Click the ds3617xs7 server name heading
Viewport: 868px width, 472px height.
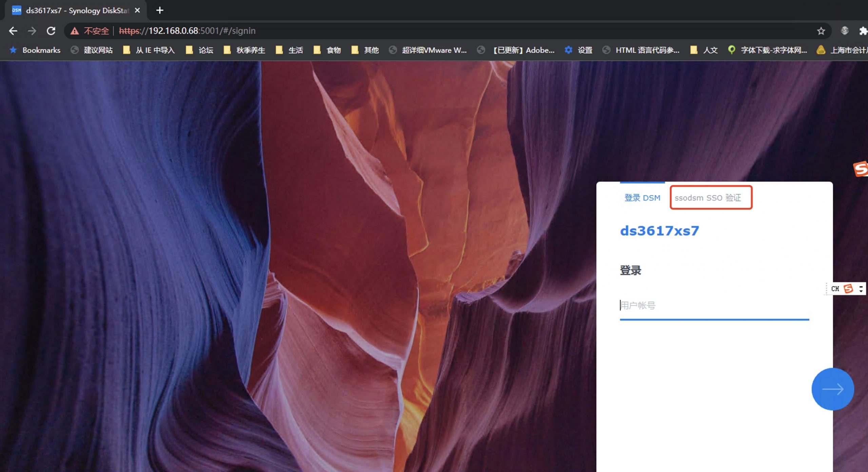click(659, 231)
